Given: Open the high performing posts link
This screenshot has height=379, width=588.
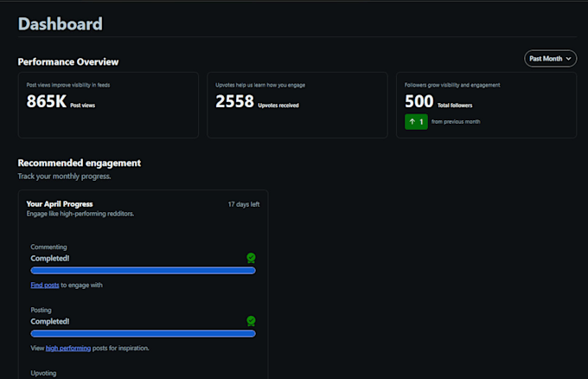Looking at the screenshot, I should (x=68, y=348).
